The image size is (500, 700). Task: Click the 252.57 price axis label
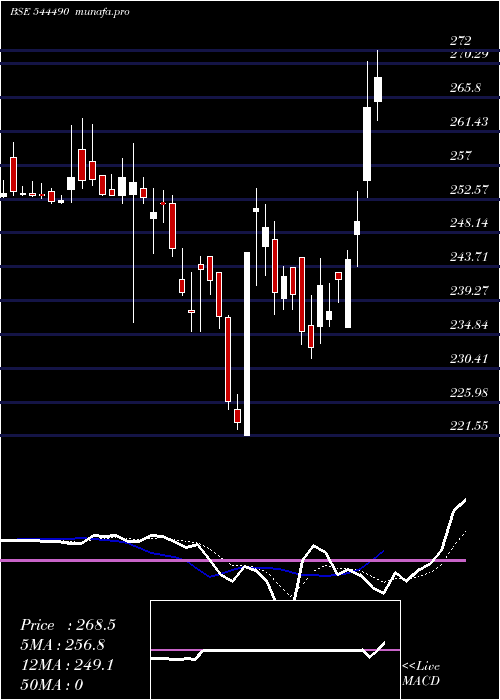pos(469,189)
